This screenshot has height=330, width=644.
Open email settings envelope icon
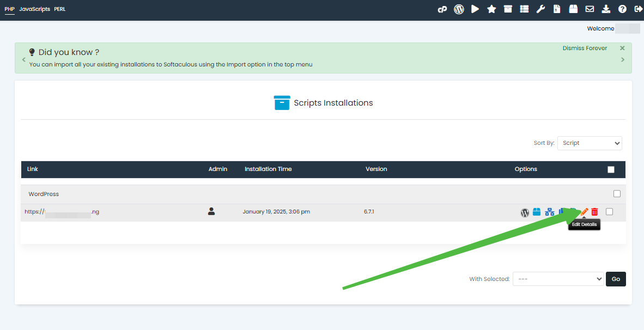click(590, 9)
